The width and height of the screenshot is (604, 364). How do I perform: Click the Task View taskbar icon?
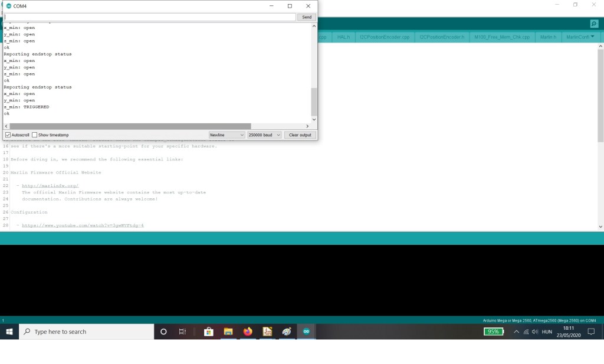(183, 332)
